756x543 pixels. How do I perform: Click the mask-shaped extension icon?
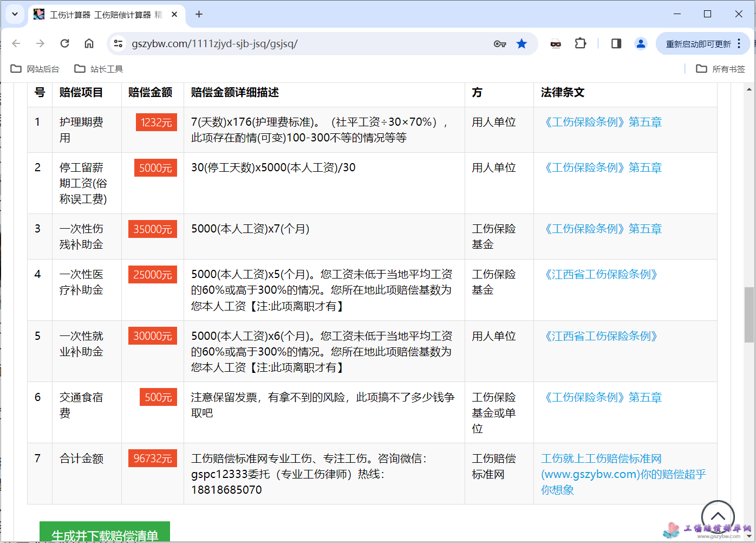[556, 43]
